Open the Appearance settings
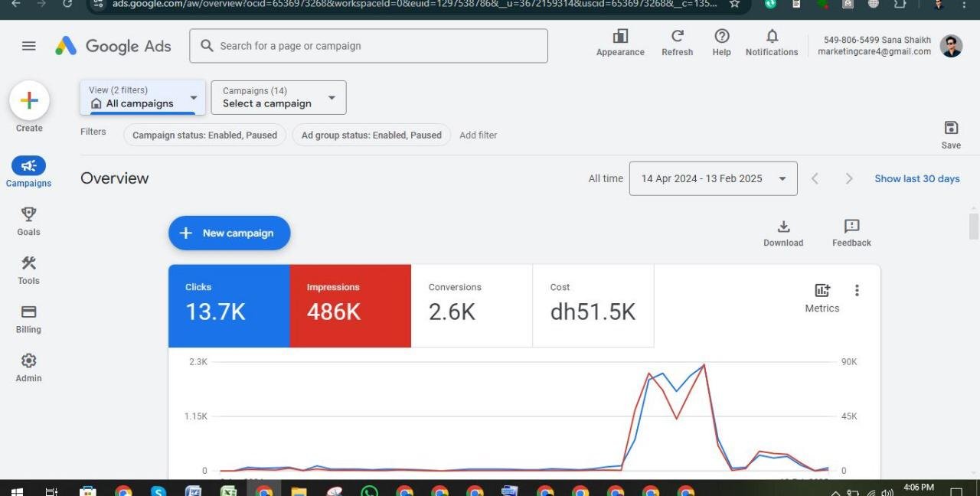 point(620,43)
